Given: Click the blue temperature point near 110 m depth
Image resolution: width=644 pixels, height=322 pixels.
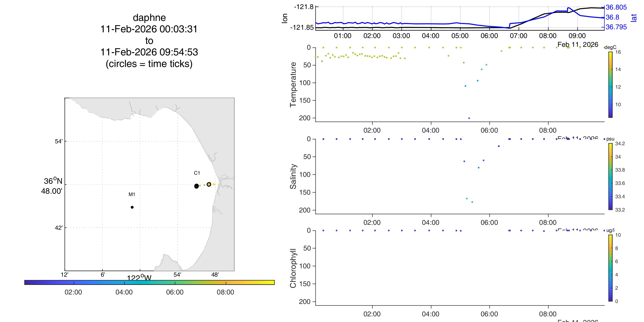Looking at the screenshot, I should click(x=465, y=86).
